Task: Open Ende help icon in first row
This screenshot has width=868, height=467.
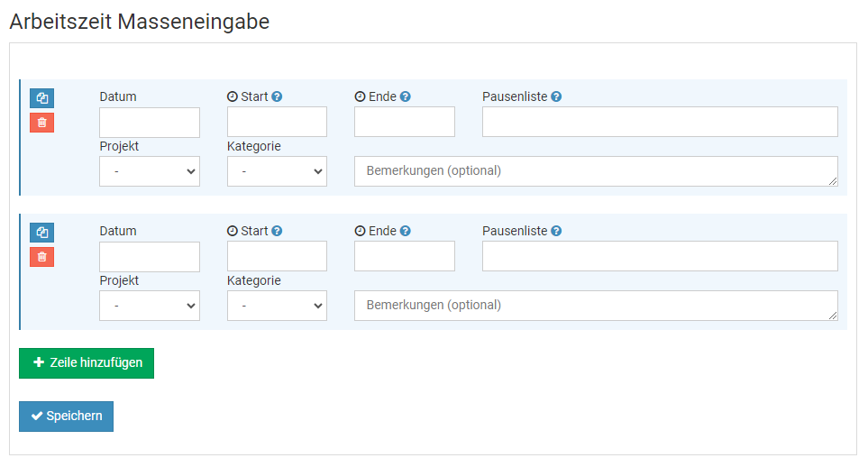Action: (x=406, y=96)
